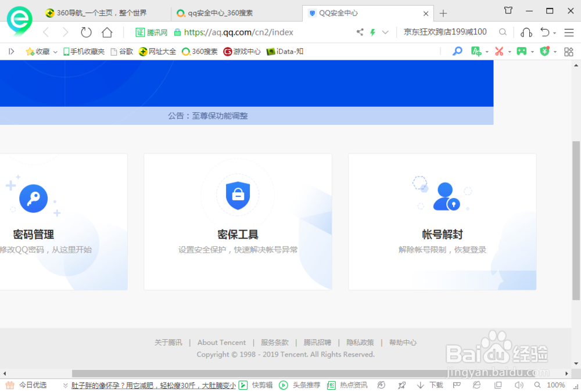The width and height of the screenshot is (581, 392).
Task: Click the 100% zoom level control
Action: pyautogui.click(x=556, y=386)
